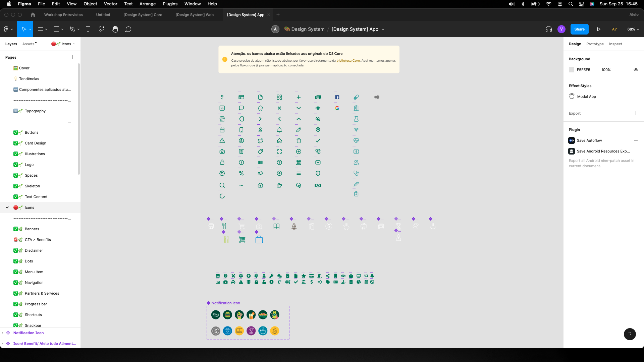This screenshot has width=644, height=362.
Task: Add a new page with plus icon
Action: (72, 57)
